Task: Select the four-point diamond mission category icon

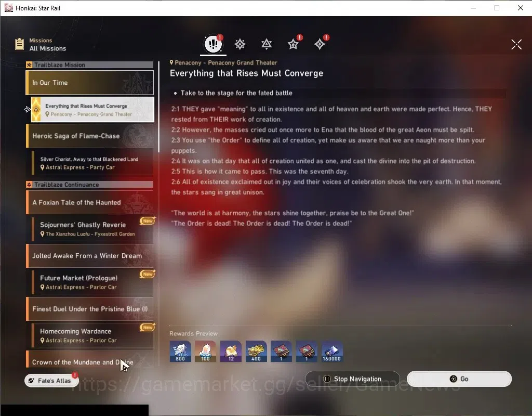Action: pos(320,44)
